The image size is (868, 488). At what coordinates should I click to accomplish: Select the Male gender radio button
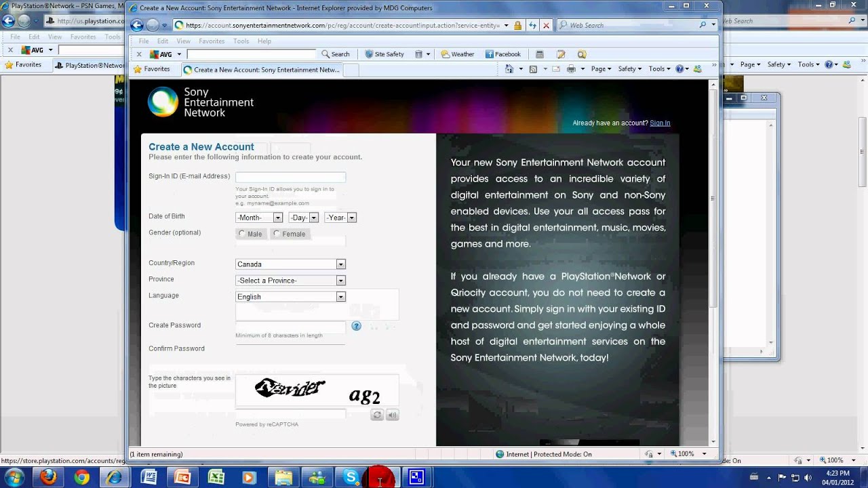coord(242,234)
